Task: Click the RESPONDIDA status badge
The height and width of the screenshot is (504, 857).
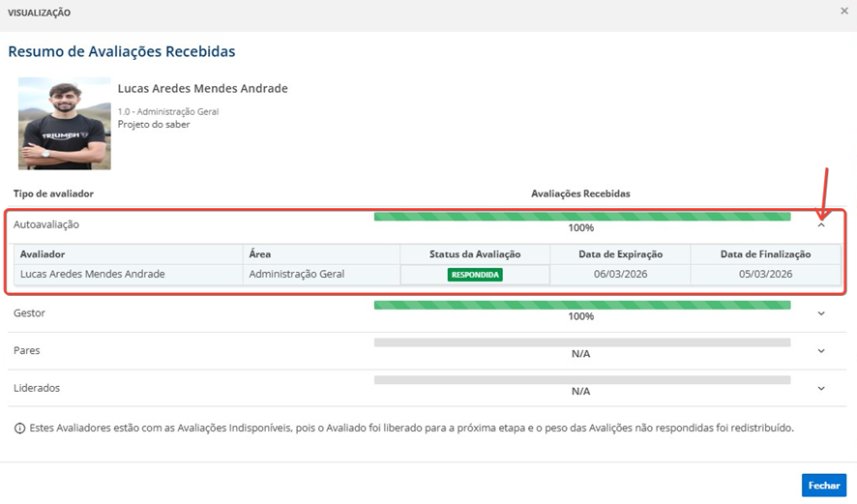Action: (474, 275)
